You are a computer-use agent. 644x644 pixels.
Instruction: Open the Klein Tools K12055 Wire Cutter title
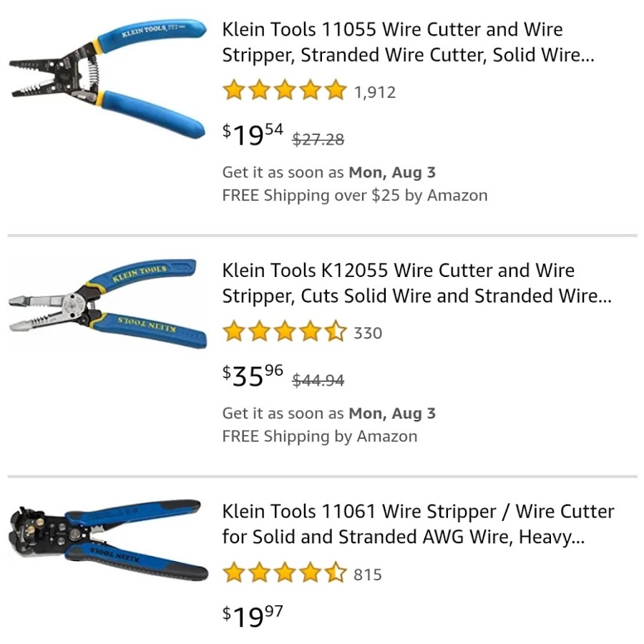(x=417, y=283)
